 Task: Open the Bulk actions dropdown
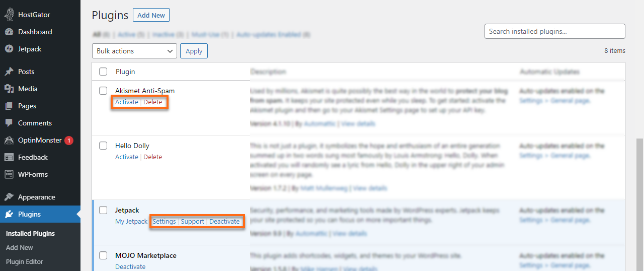[x=134, y=51]
